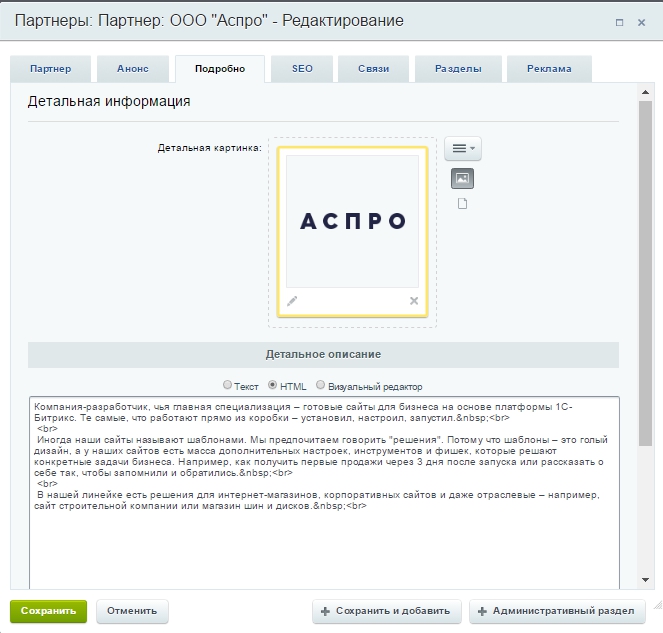This screenshot has width=663, height=633.
Task: Click the green Сохранить button
Action: coord(49,611)
